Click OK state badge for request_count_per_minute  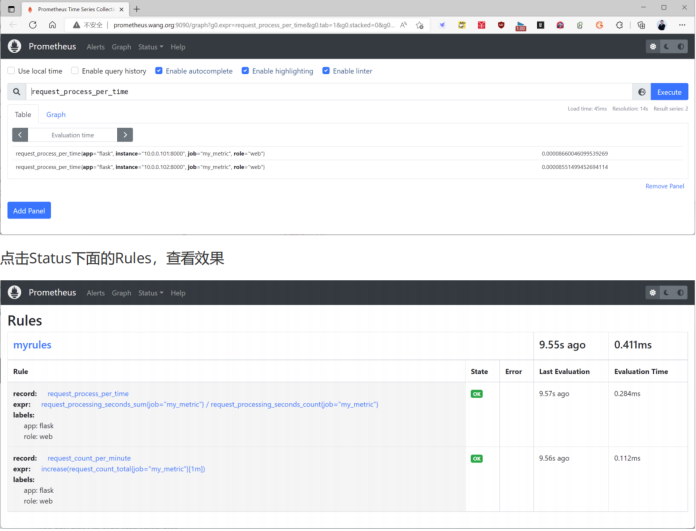477,458
